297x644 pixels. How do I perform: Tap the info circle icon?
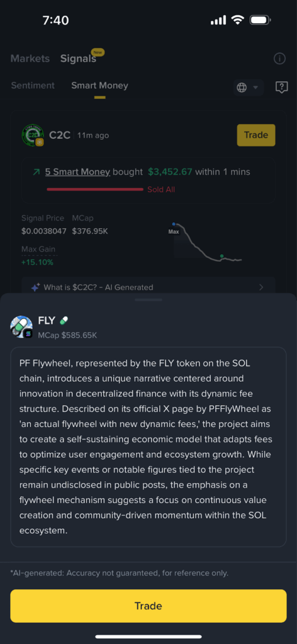[279, 58]
